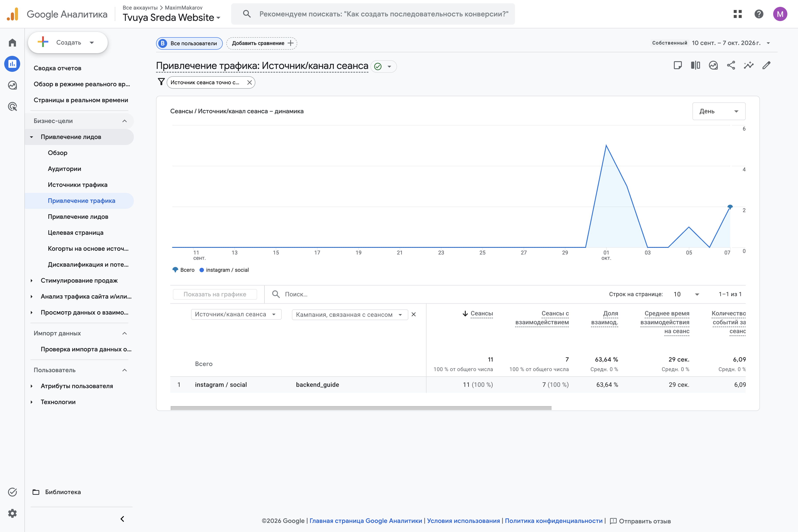Viewport: 798px width, 532px height.
Task: Select Обзор in the navigation
Action: (57, 153)
